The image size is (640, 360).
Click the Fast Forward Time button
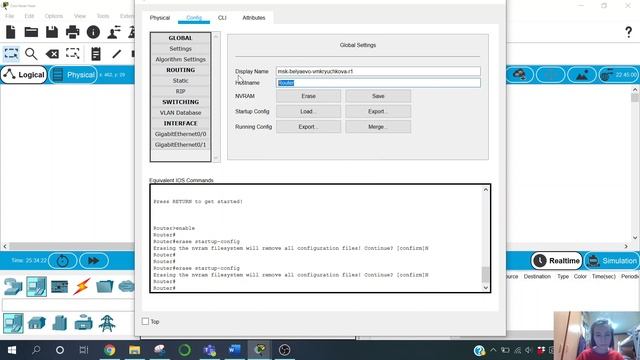pyautogui.click(x=93, y=261)
